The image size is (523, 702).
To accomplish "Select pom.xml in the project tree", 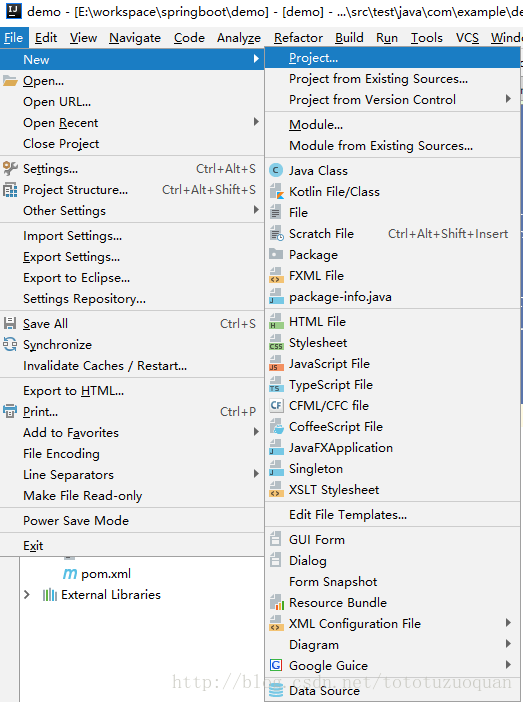I will tap(106, 574).
